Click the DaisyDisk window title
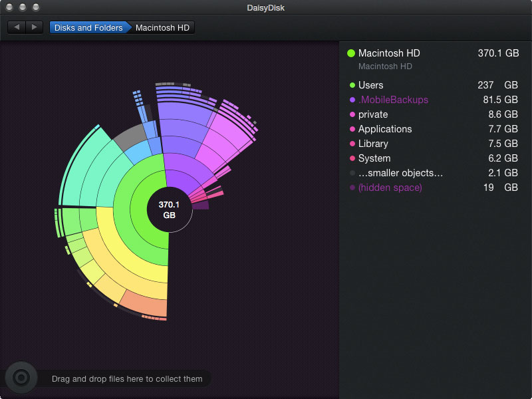 (265, 7)
